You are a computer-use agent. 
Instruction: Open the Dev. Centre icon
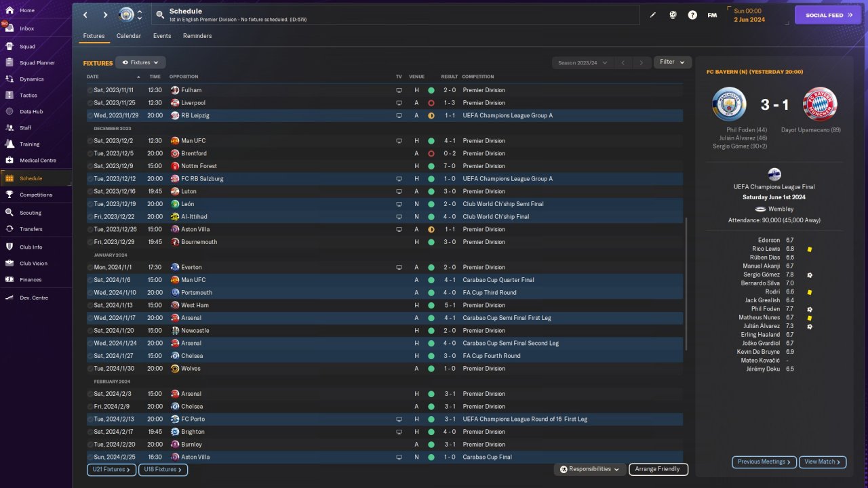click(x=9, y=298)
